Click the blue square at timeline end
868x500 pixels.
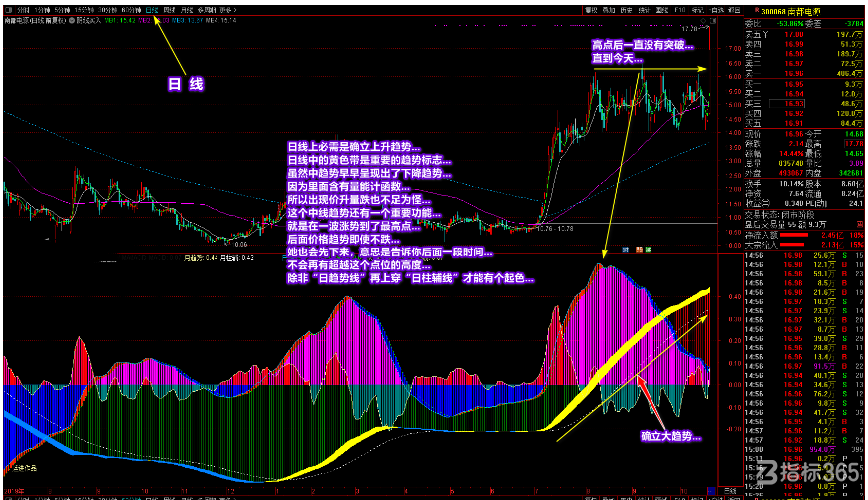click(712, 491)
